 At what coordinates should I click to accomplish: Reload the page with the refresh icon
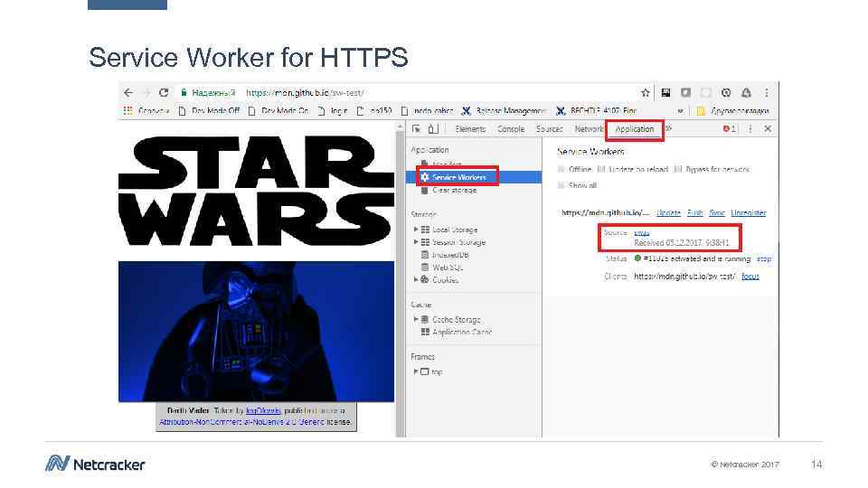[164, 92]
